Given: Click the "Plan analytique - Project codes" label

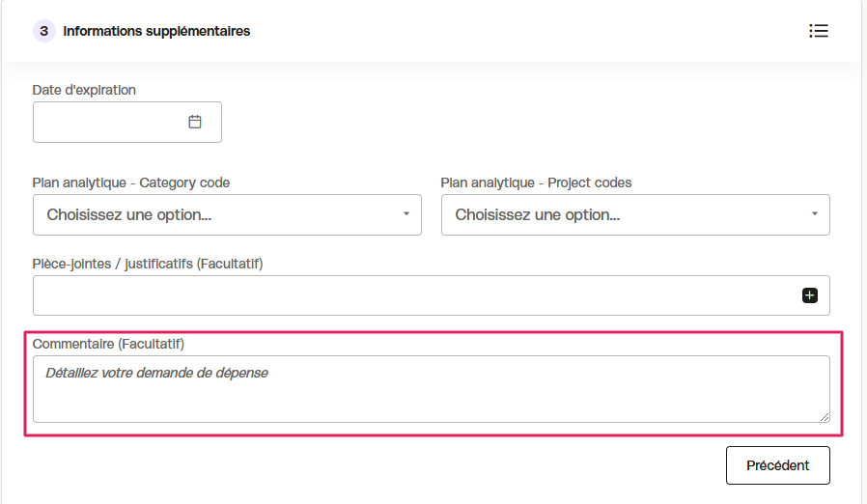Looking at the screenshot, I should (536, 182).
